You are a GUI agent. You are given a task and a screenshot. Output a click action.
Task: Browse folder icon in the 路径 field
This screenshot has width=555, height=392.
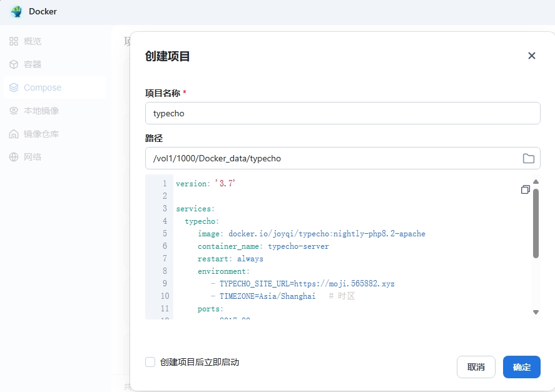pos(529,158)
